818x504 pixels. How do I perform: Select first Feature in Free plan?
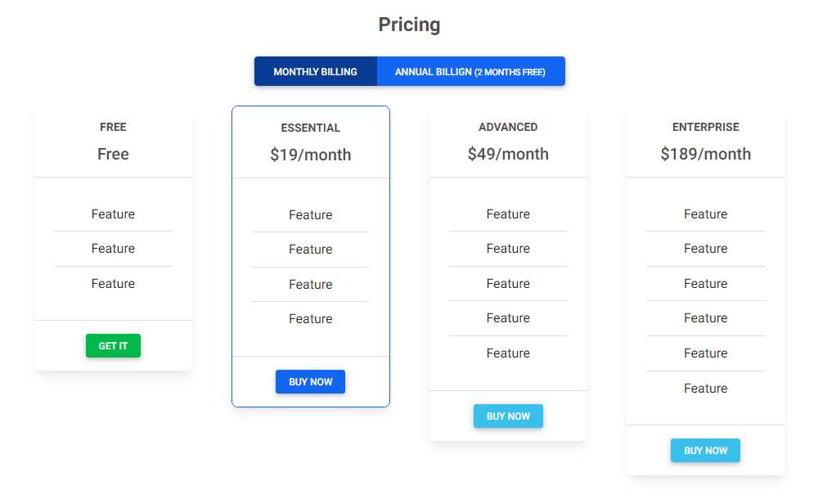[113, 214]
